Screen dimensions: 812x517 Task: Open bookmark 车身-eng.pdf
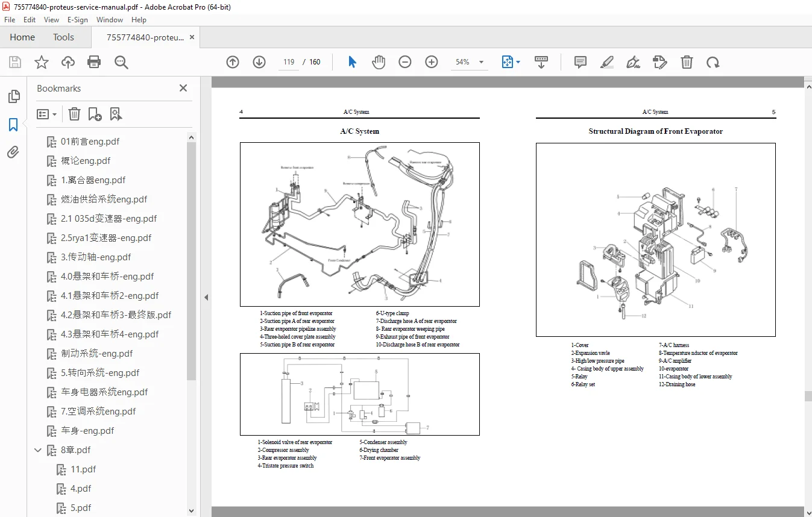pos(87,431)
